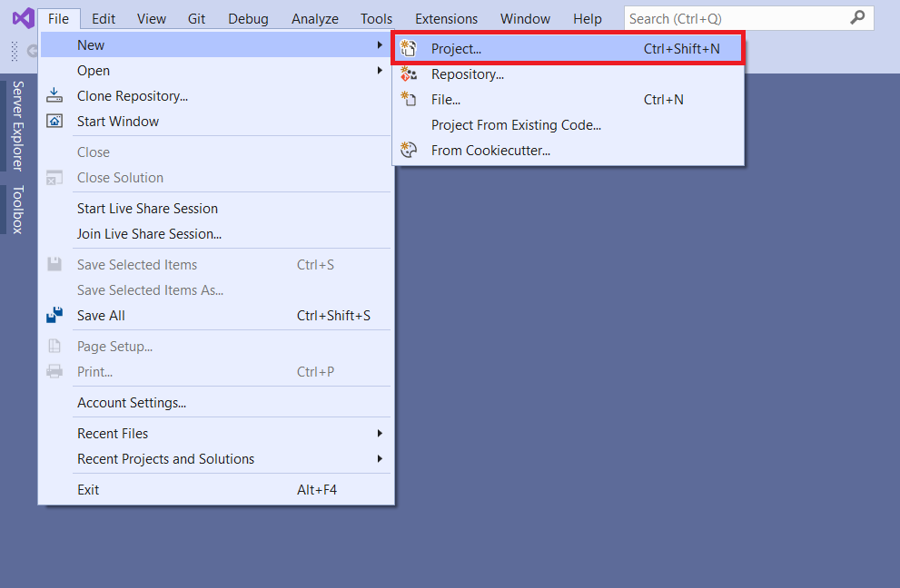Click the Save All icon
Viewport: 900px width, 588px height.
pos(54,315)
